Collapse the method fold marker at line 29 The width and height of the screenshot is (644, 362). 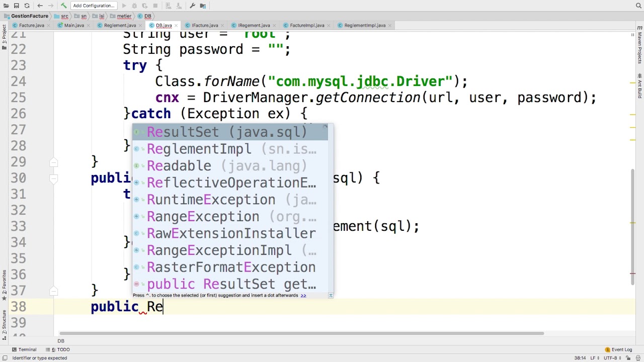coord(54,162)
